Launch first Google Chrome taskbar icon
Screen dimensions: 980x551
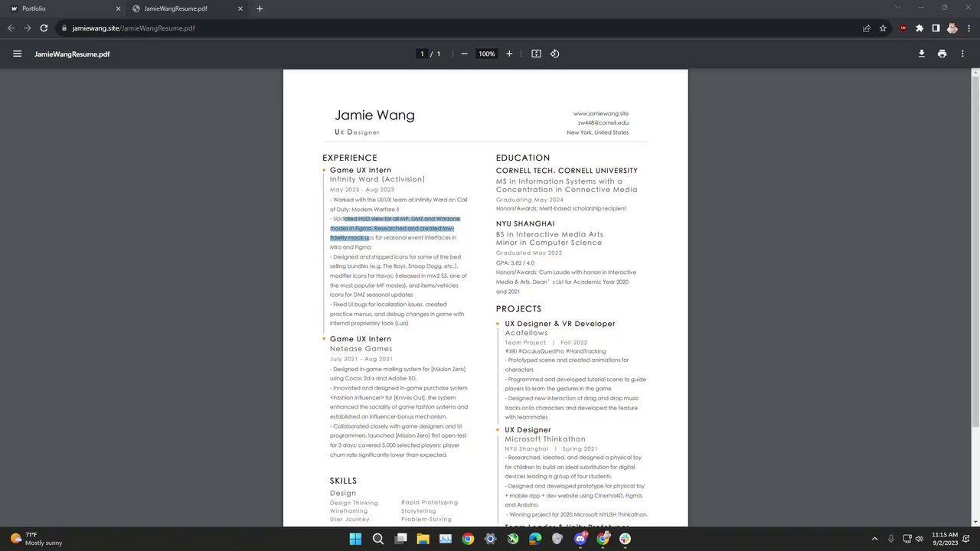pyautogui.click(x=468, y=539)
